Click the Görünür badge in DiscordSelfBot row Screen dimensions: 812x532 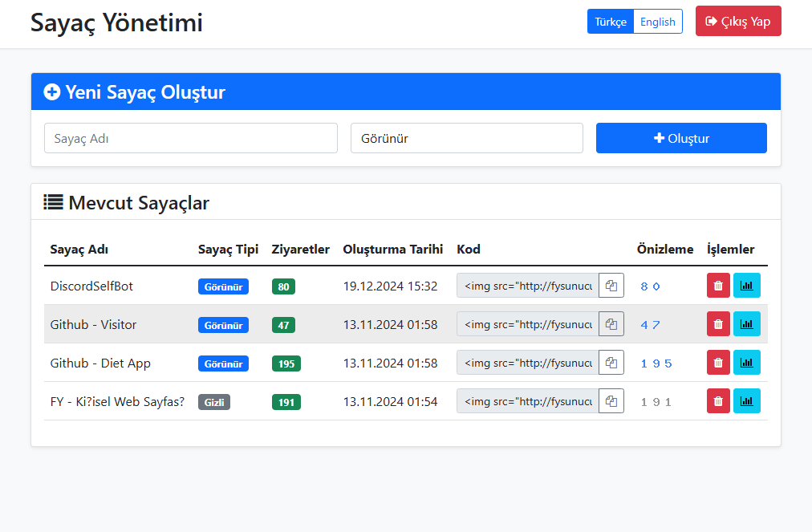223,286
